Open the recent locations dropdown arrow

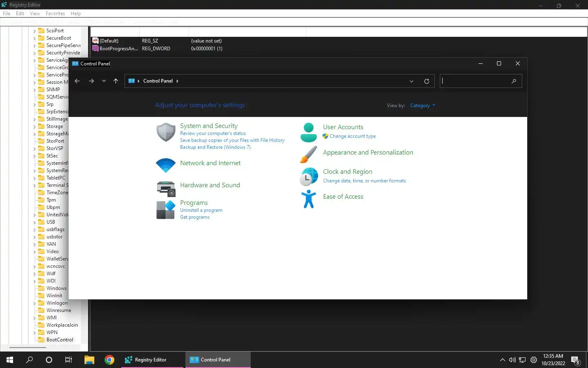(x=104, y=81)
